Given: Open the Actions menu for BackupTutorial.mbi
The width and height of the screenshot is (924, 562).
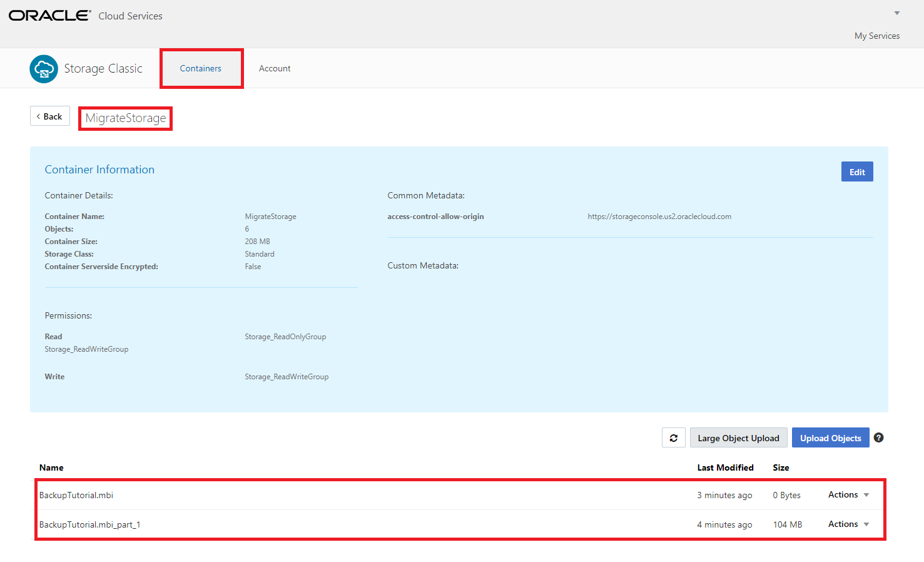Looking at the screenshot, I should click(x=847, y=494).
